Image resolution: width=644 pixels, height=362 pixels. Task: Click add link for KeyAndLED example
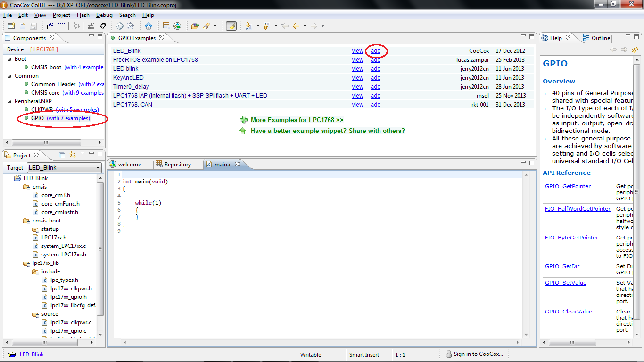click(x=375, y=78)
